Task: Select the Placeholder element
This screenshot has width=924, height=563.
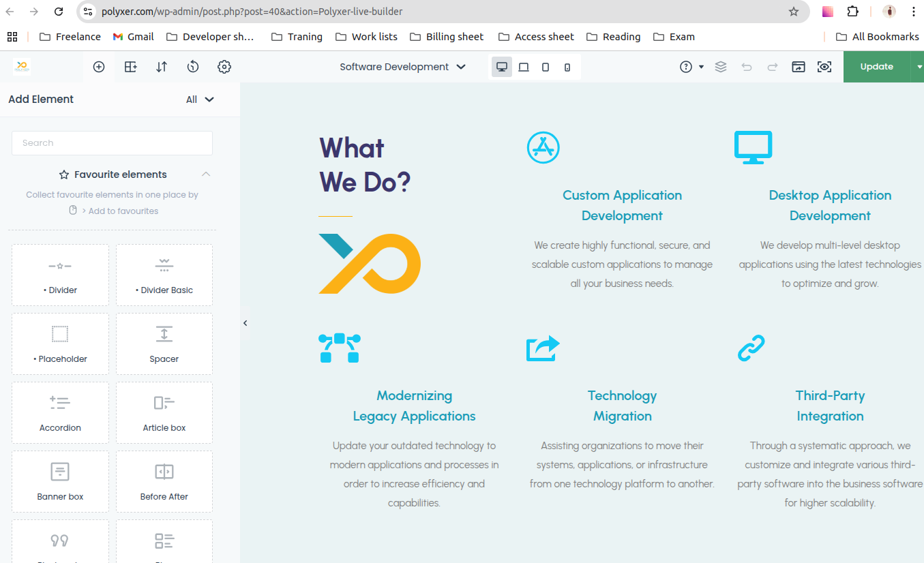Action: pyautogui.click(x=60, y=344)
